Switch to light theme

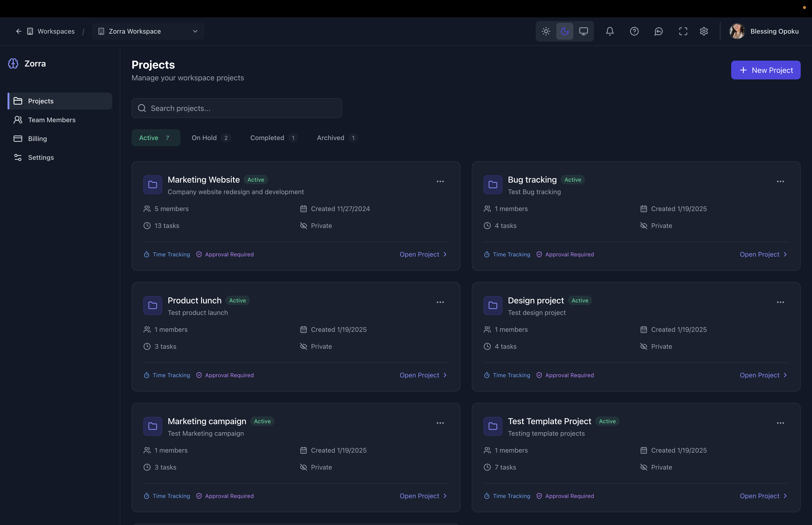pyautogui.click(x=546, y=31)
